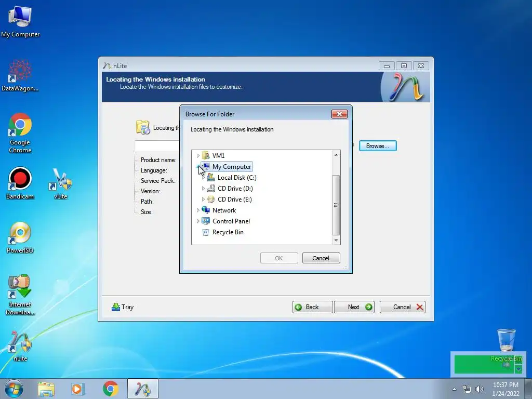
Task: Select nLite taskbar button
Action: pos(143,389)
